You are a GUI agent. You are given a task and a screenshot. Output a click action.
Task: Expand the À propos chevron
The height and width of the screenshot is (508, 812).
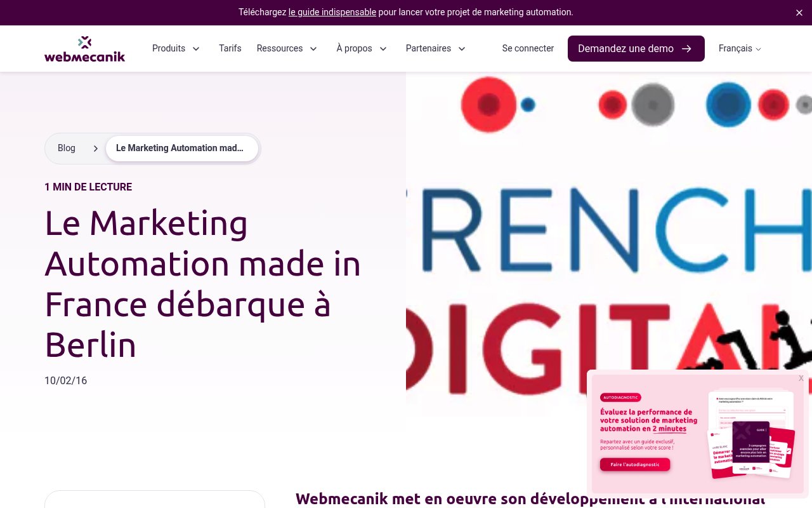point(383,49)
